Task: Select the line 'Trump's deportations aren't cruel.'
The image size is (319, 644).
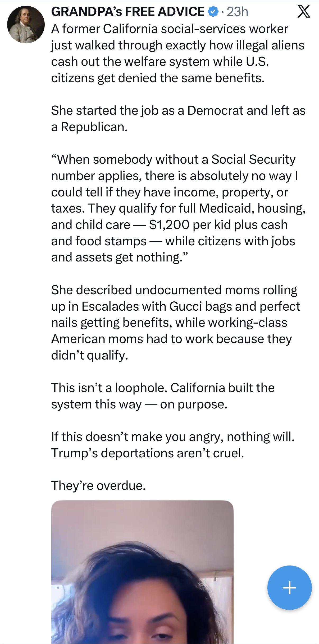Action: pos(148,453)
